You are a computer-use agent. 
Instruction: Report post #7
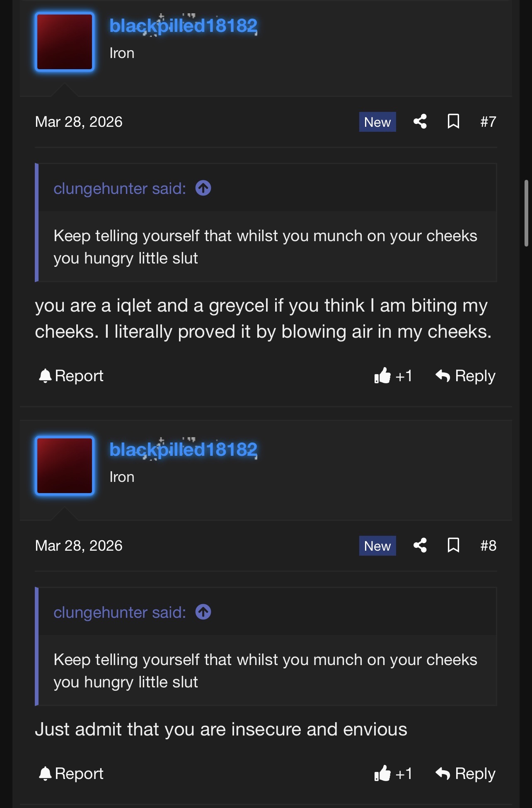pyautogui.click(x=71, y=376)
